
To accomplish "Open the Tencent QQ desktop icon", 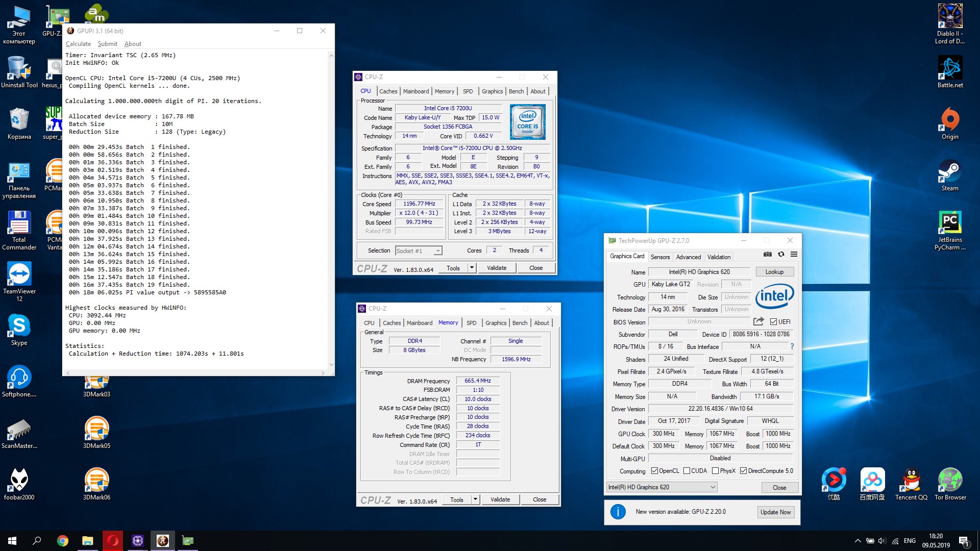I will [x=911, y=484].
